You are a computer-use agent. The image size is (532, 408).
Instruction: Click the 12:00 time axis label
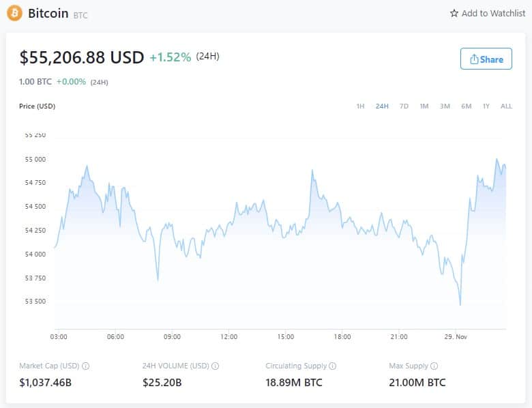pos(228,337)
